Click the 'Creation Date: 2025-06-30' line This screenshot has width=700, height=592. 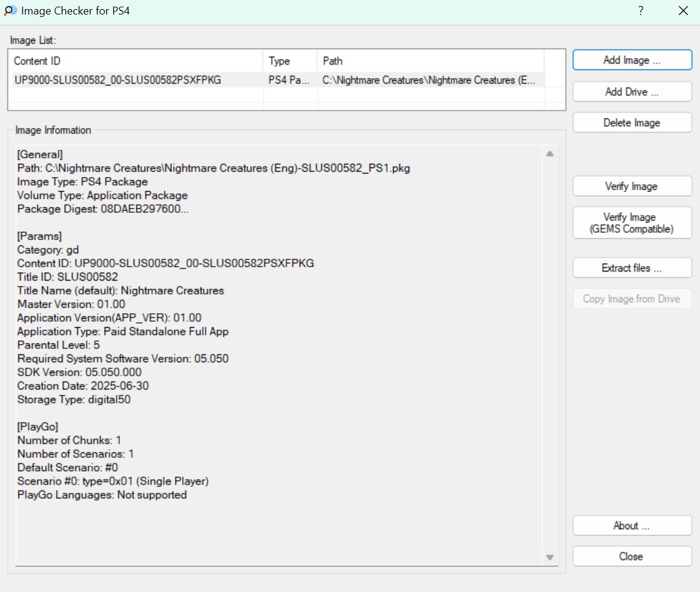coord(83,386)
